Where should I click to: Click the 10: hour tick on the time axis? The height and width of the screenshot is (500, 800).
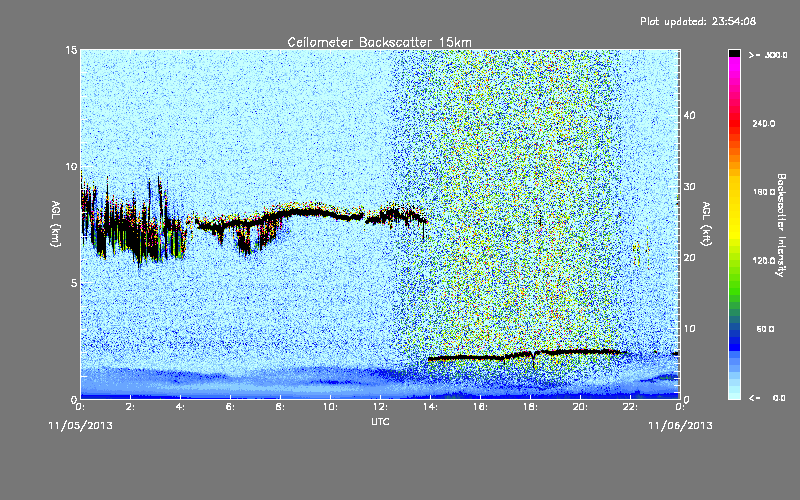pyautogui.click(x=331, y=407)
